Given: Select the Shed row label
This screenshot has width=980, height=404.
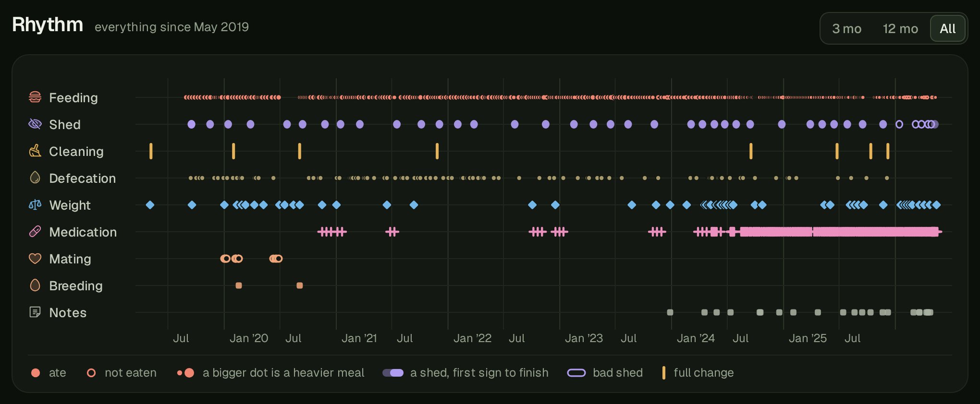Looking at the screenshot, I should point(65,125).
